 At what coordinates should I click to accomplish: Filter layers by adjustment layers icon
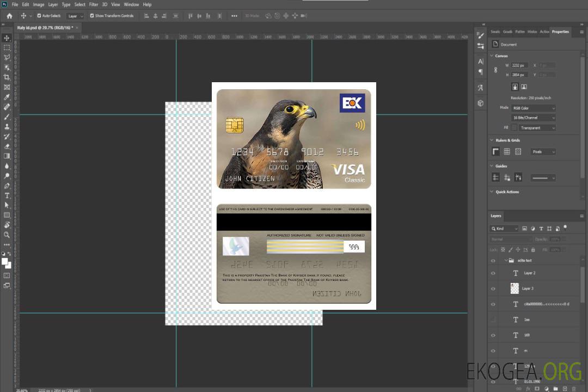tap(533, 229)
